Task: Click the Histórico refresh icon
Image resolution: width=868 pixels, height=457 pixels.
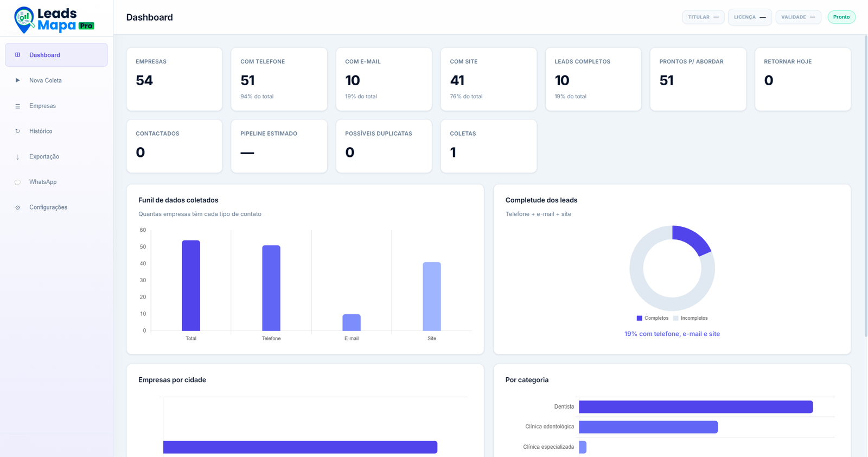Action: click(17, 131)
